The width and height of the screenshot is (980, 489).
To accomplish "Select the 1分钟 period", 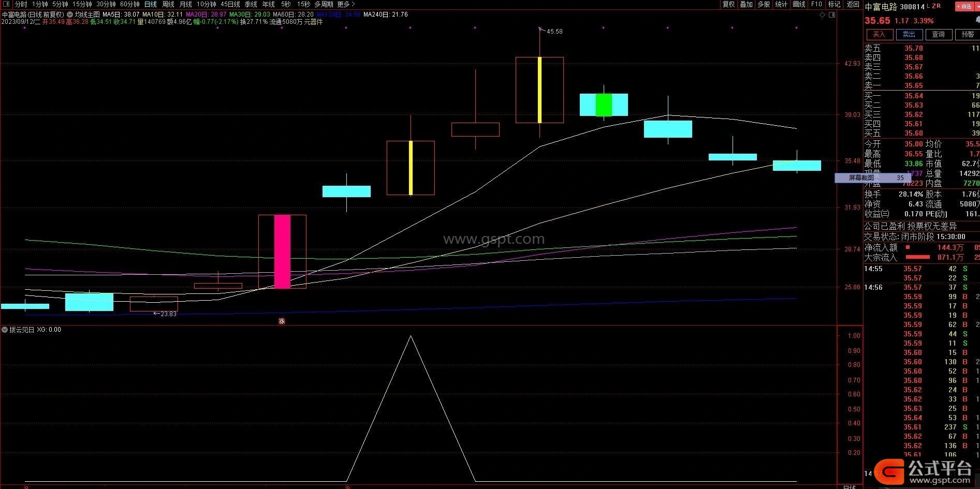I will (x=40, y=4).
